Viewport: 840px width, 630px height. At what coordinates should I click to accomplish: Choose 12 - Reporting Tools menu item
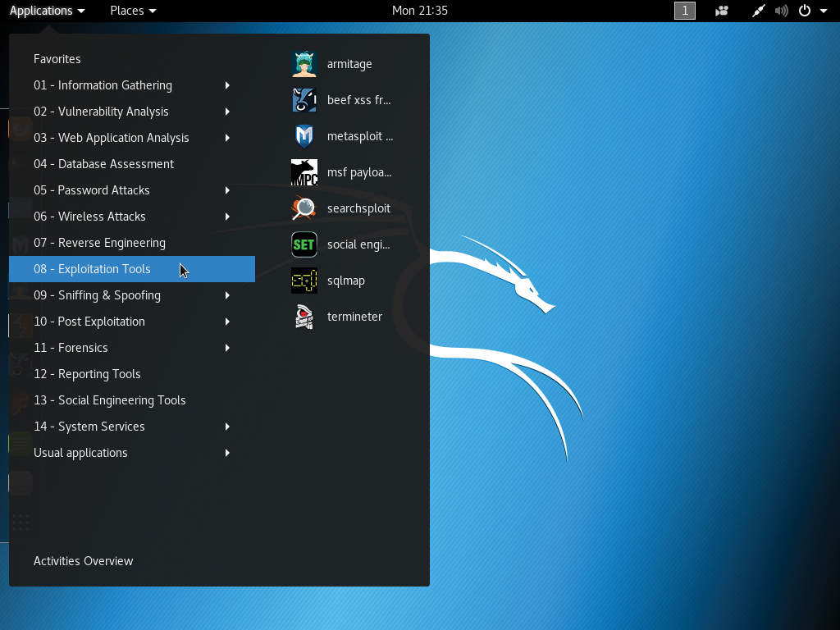[87, 374]
